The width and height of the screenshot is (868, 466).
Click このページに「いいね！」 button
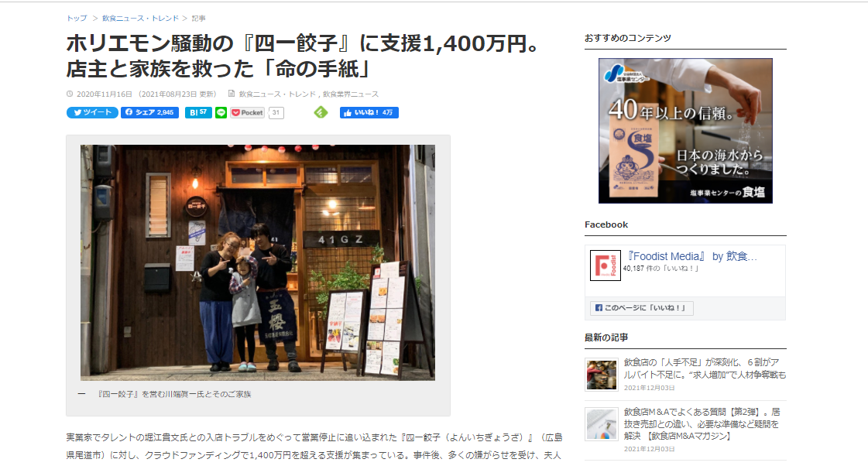(x=641, y=308)
